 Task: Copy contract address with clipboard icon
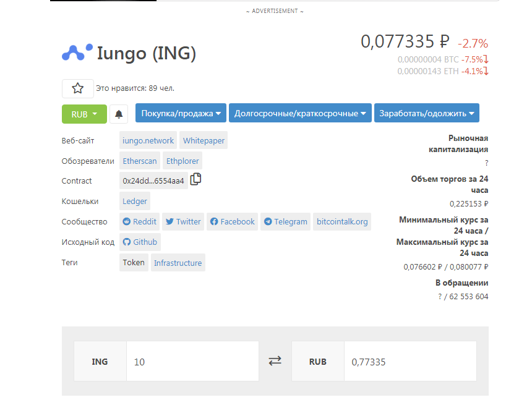[x=195, y=179]
